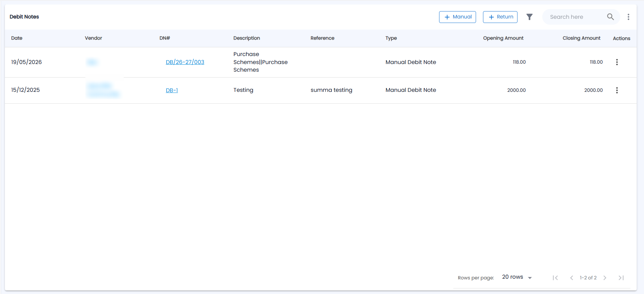Click the Testing description cell
The height and width of the screenshot is (294, 644).
(243, 90)
